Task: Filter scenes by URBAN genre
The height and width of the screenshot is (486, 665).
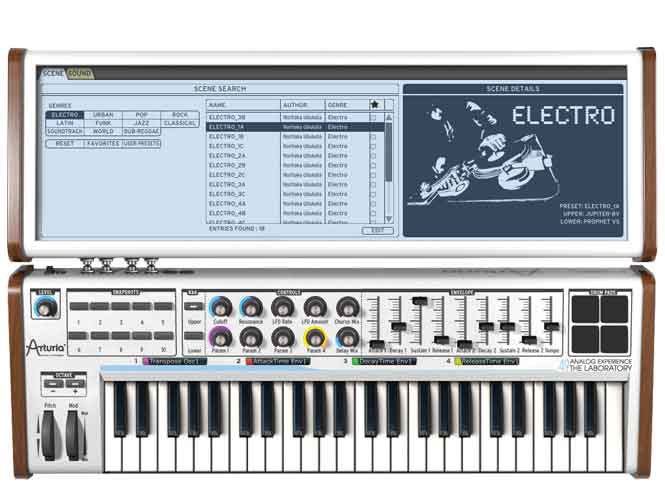Action: 103,115
